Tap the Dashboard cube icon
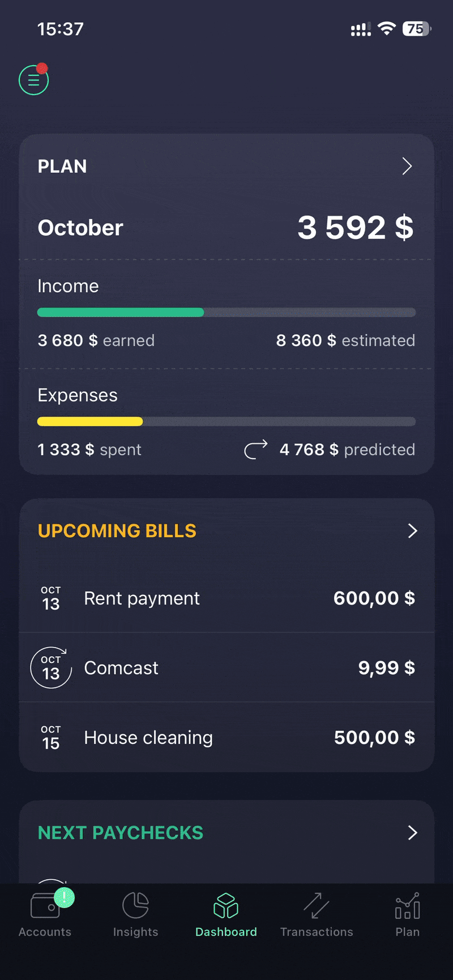The height and width of the screenshot is (980, 453). [226, 905]
